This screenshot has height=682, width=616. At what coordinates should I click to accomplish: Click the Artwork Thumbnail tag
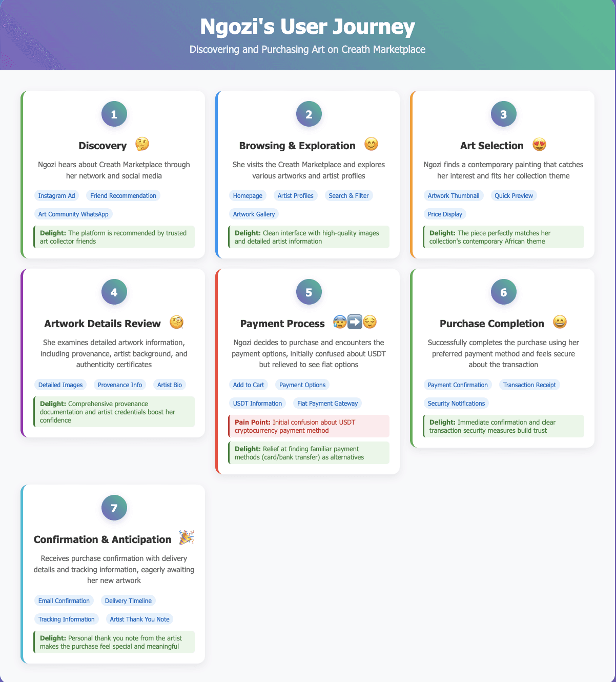[x=454, y=195]
